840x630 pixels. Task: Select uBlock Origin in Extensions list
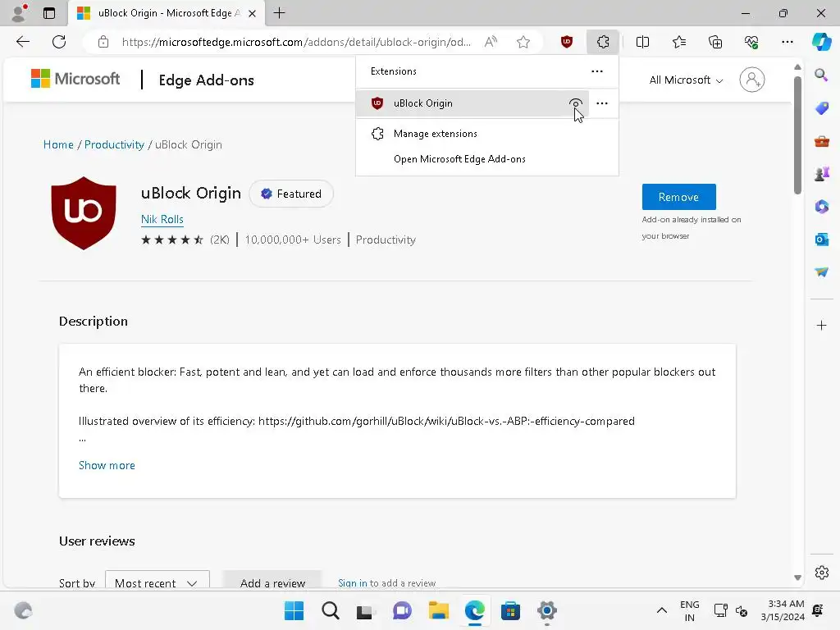pyautogui.click(x=472, y=103)
